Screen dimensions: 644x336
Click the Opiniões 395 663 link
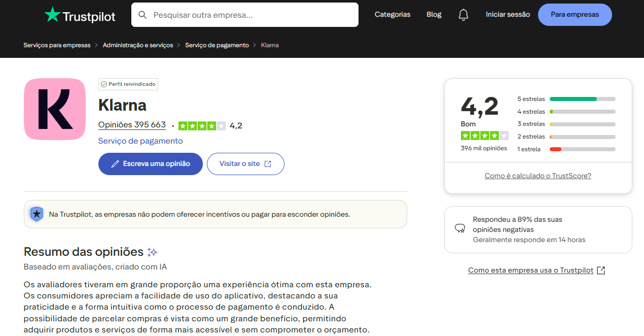pos(132,125)
